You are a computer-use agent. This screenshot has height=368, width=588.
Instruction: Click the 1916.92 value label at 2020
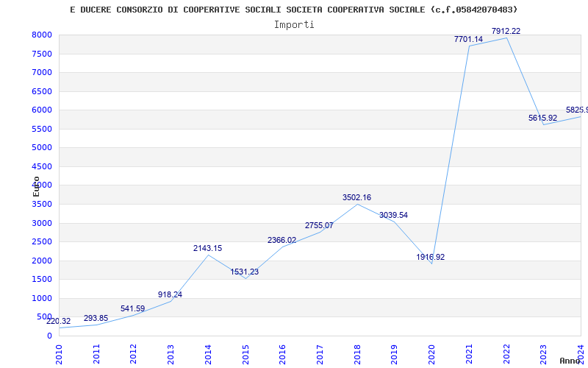[x=431, y=257]
